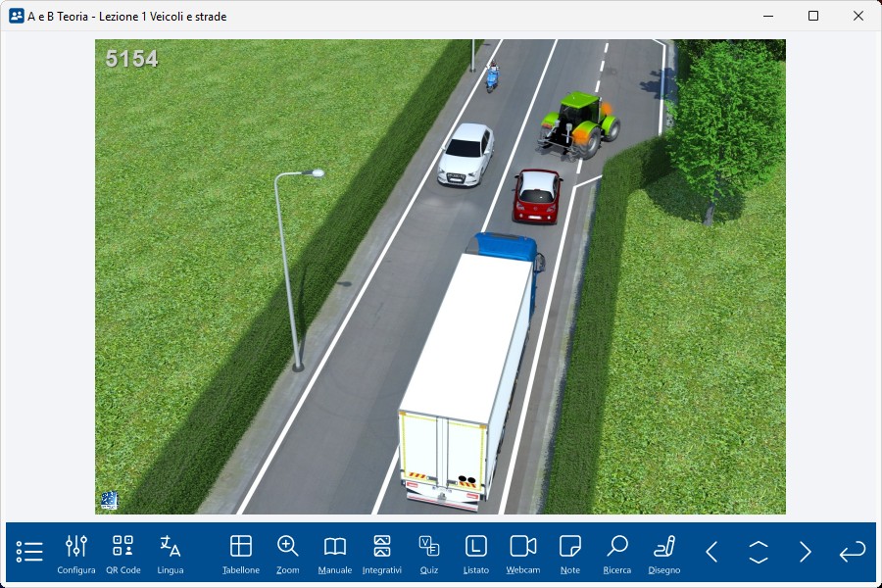Go to the previous slide arrow
The image size is (882, 588).
coord(711,552)
